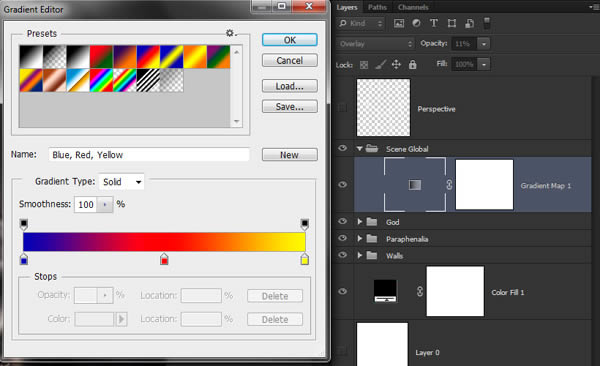Screen dimensions: 600x366
Task: Show the Perspective layer
Action: coord(342,108)
